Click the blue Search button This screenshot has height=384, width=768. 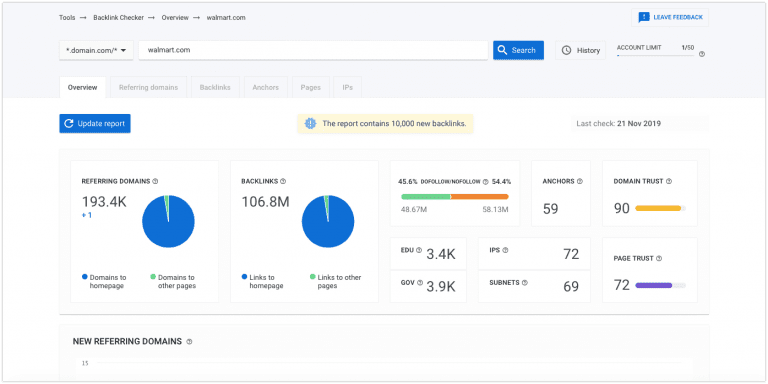[x=518, y=50]
